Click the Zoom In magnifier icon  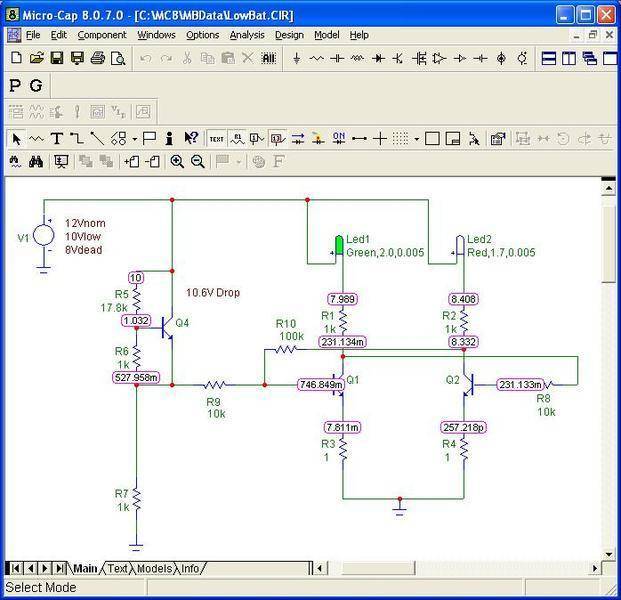[177, 161]
